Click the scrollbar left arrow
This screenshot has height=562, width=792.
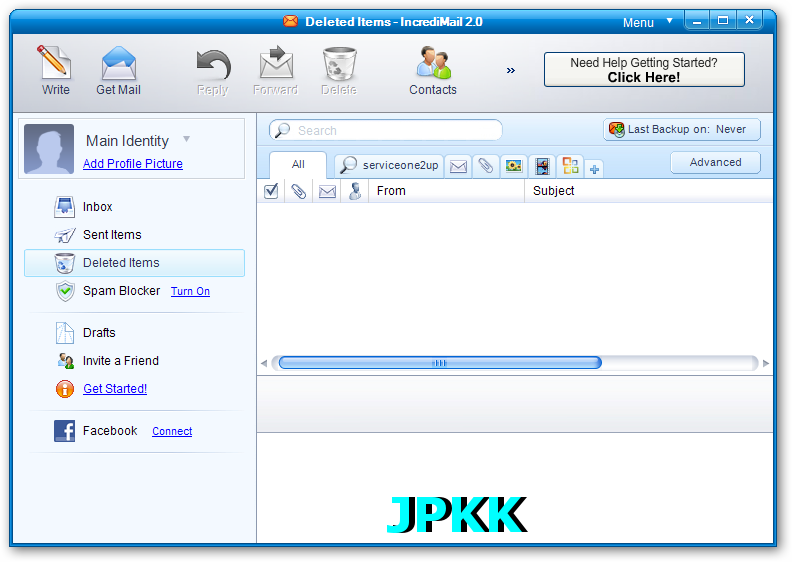coord(264,363)
